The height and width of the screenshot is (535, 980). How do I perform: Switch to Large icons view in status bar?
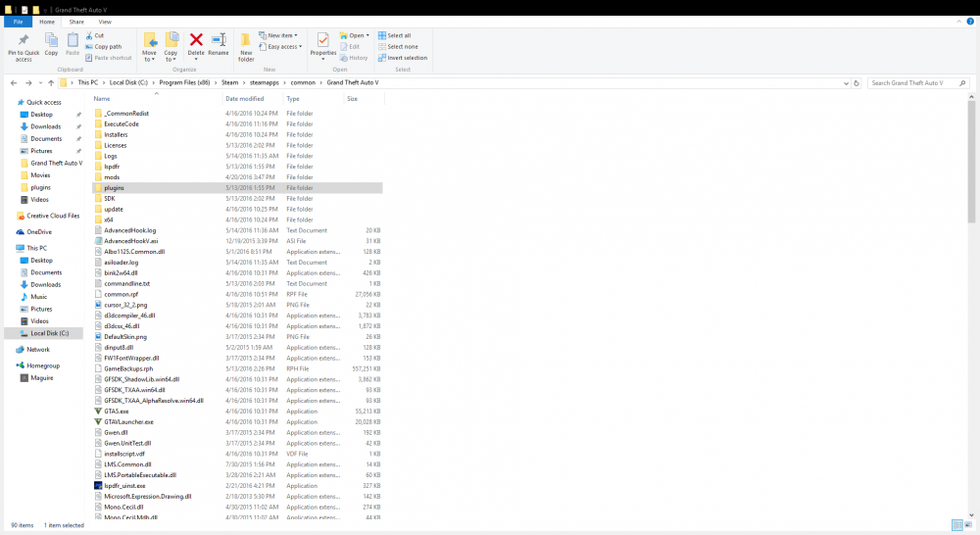(969, 525)
